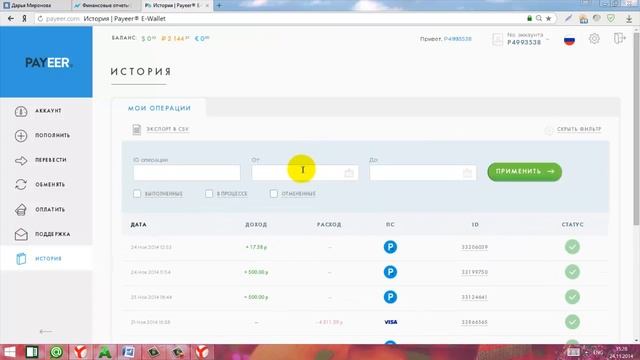
Task: Click Payeer icon in +17.38 row
Action: click(390, 247)
